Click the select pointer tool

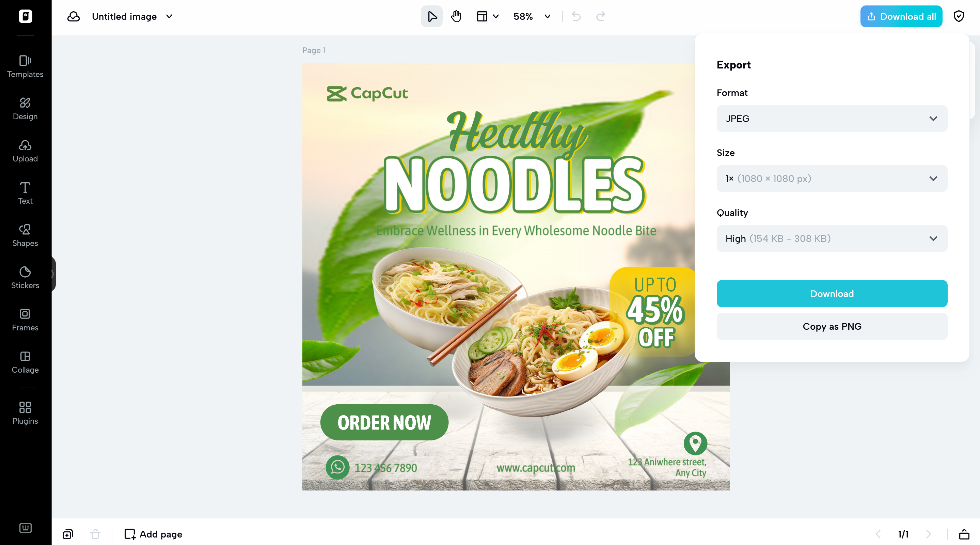(432, 16)
